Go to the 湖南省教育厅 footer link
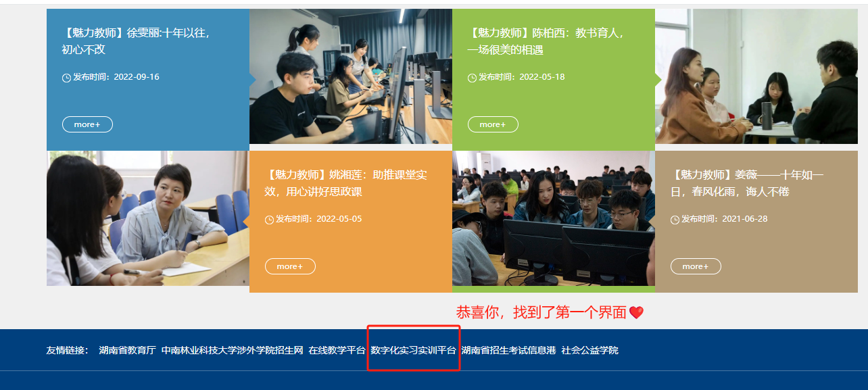This screenshot has height=390, width=868. pyautogui.click(x=127, y=350)
